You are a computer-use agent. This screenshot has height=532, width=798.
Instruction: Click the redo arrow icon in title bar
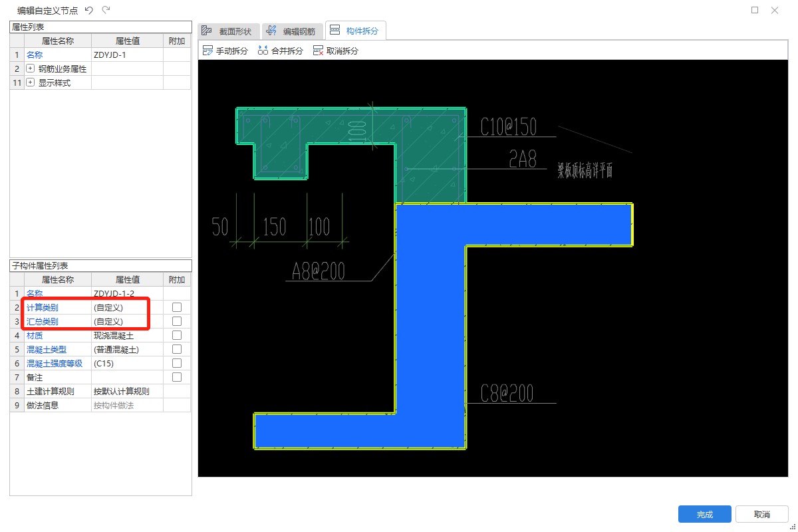(106, 10)
